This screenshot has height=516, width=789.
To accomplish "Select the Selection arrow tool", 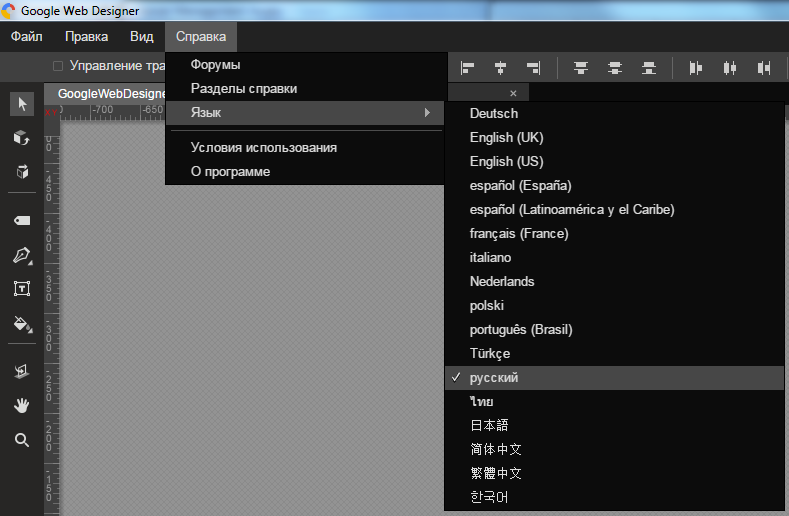I will pyautogui.click(x=22, y=104).
